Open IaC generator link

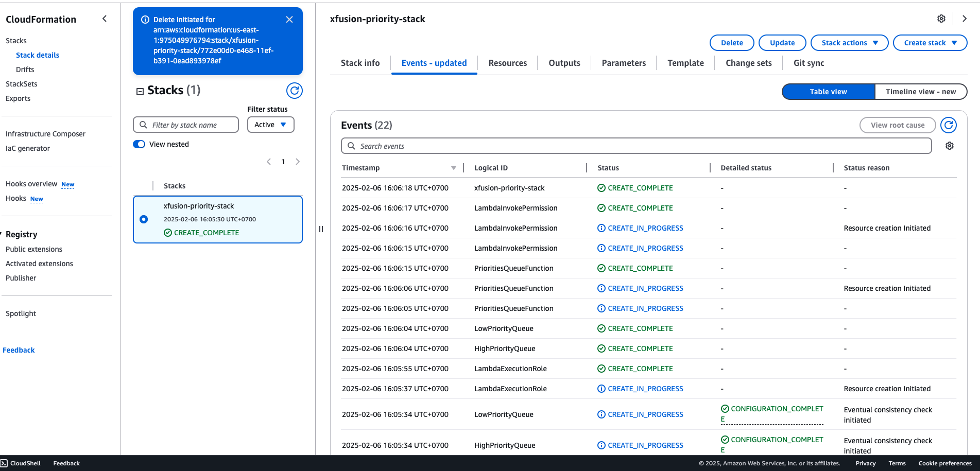click(28, 148)
